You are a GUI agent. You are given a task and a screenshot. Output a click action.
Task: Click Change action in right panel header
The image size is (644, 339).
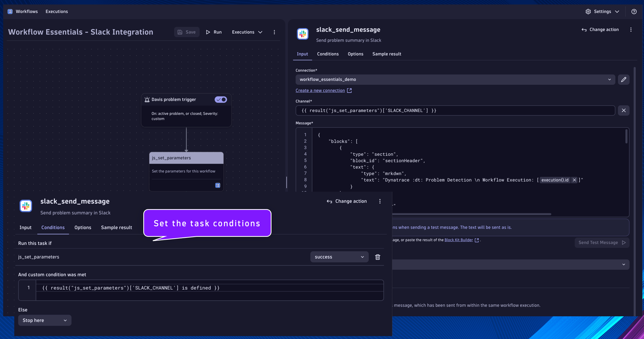coord(600,30)
